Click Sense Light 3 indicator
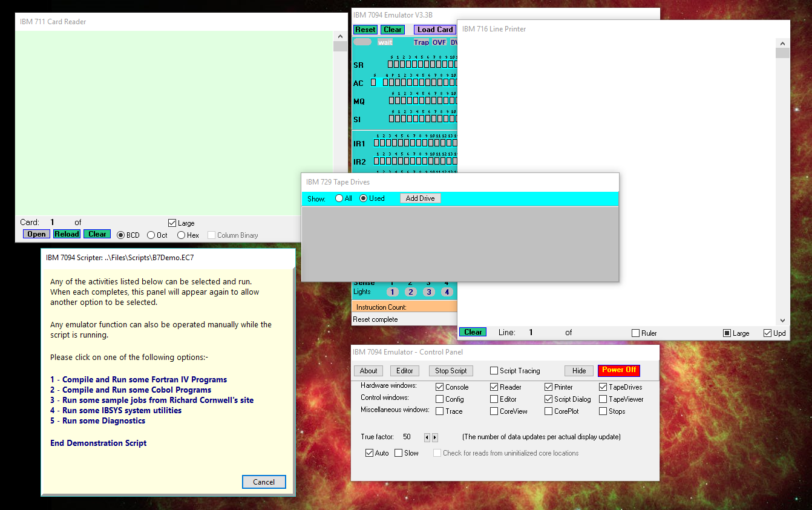 (429, 292)
